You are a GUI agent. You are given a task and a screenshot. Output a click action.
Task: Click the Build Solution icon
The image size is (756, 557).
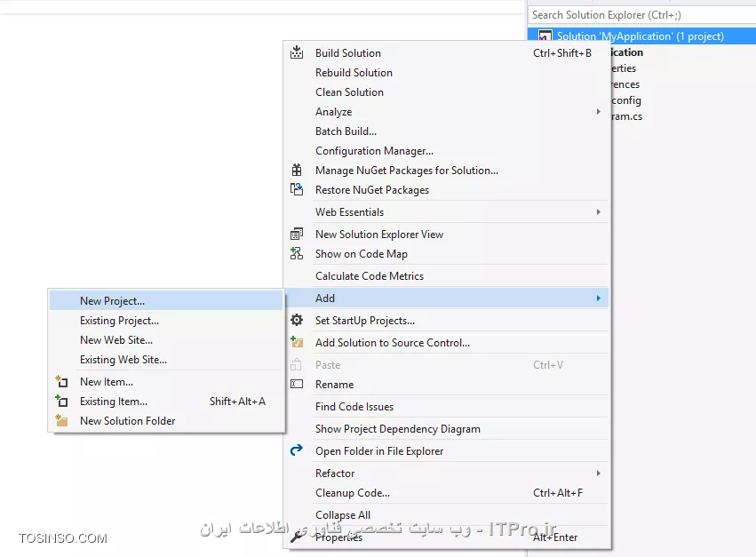click(297, 53)
